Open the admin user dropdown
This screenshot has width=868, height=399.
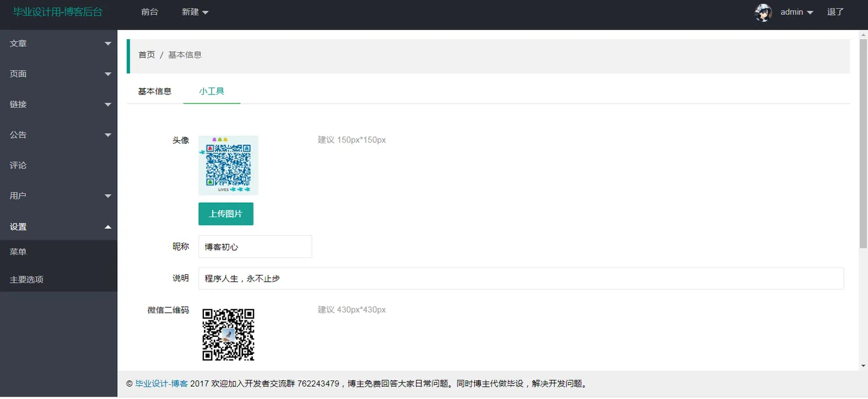tap(797, 12)
